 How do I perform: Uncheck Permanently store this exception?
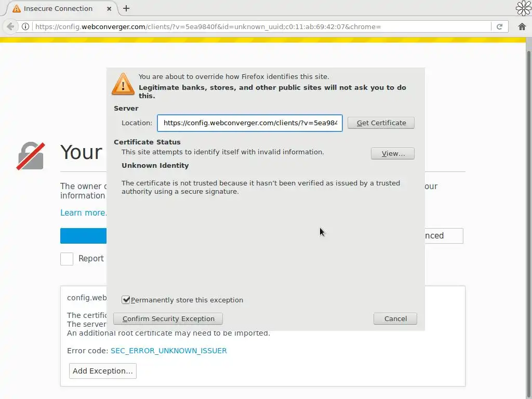tap(126, 300)
